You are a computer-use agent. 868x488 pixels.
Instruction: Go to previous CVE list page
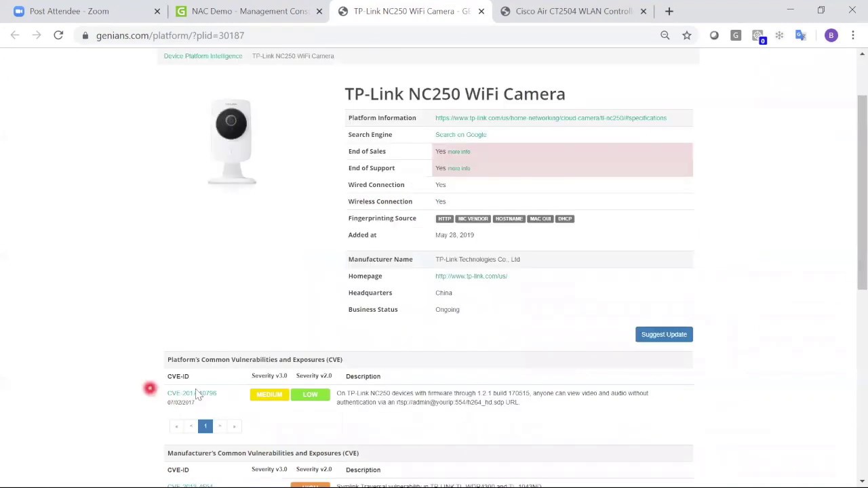click(x=191, y=426)
